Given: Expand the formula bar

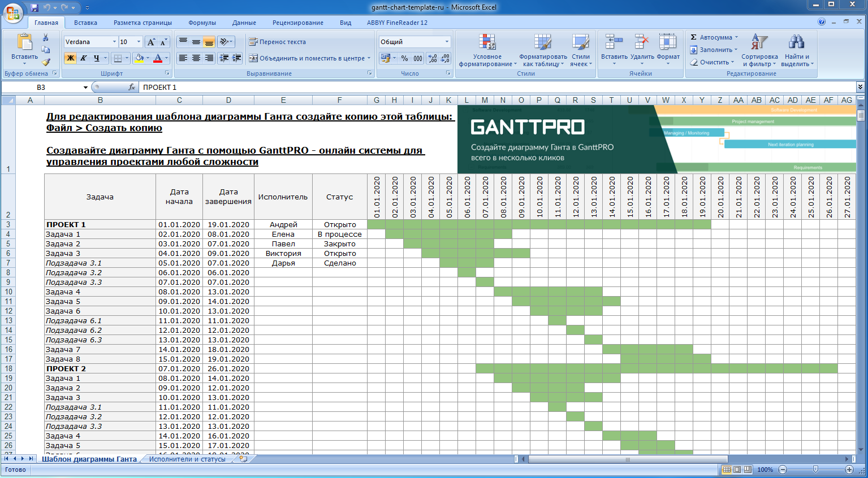Looking at the screenshot, I should click(860, 87).
